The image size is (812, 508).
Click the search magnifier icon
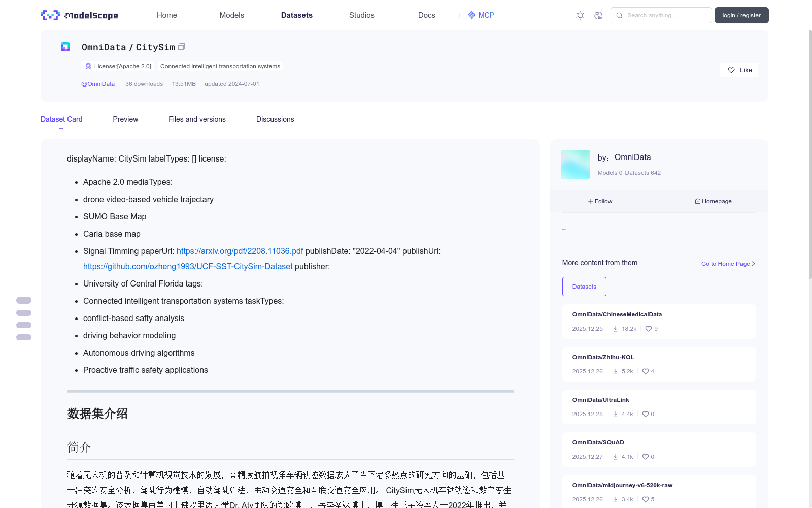[619, 15]
